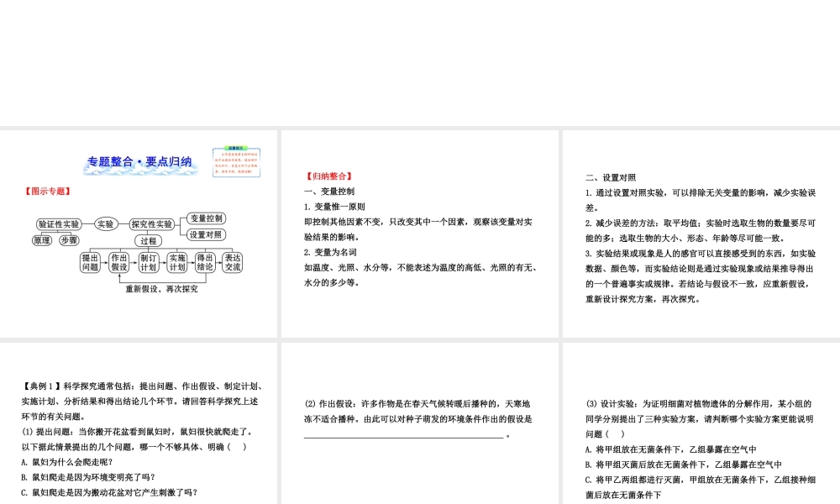Viewport: 840px width, 504px height.
Task: Click the line 一、变量控制
Action: 329,192
